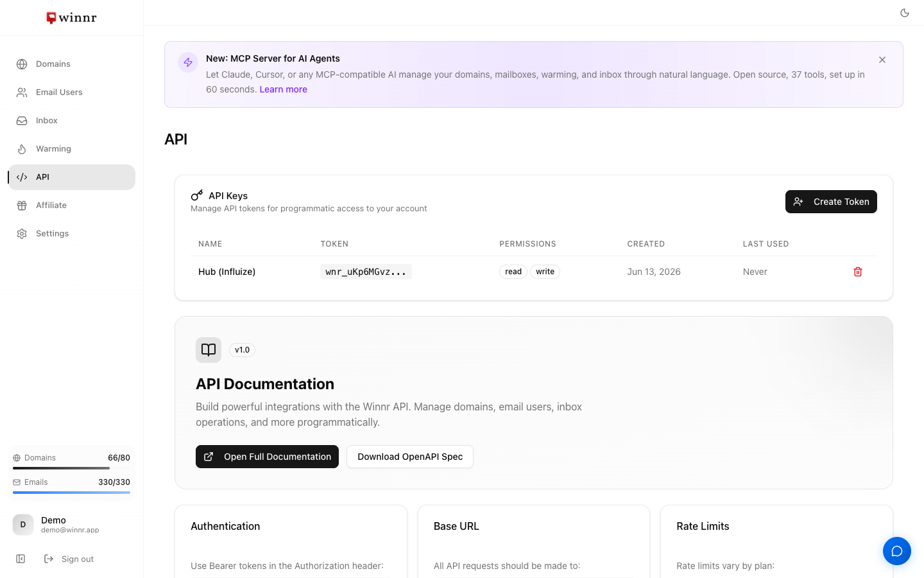Click the 330/330 emails count
The width and height of the screenshot is (924, 578).
tap(114, 482)
